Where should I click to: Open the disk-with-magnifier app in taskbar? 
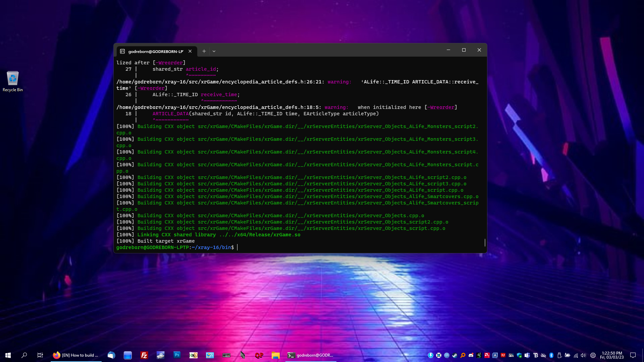point(161,355)
